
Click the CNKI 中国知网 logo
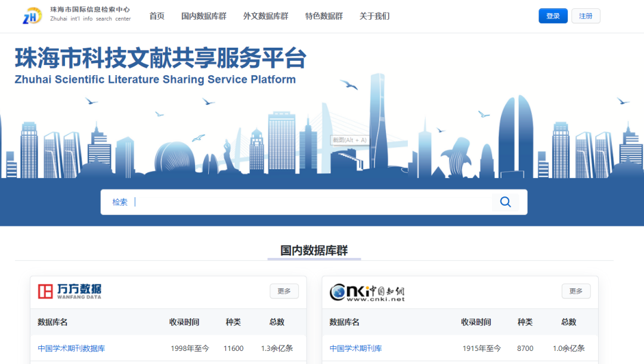[x=367, y=292]
